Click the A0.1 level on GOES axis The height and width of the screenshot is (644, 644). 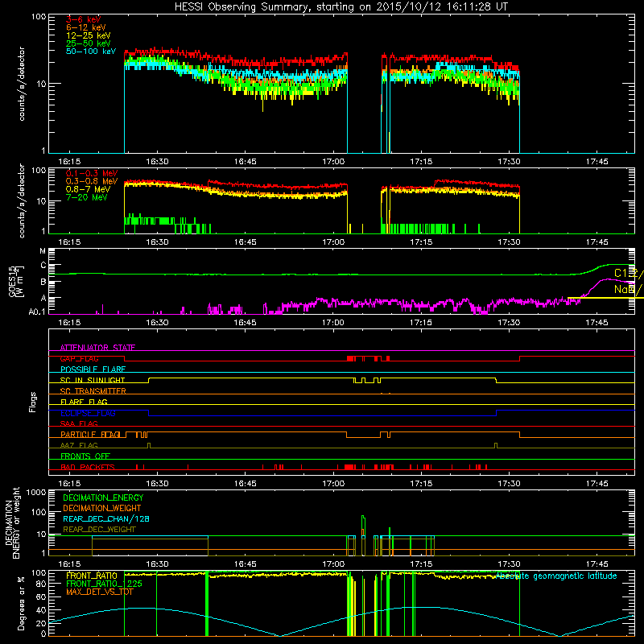tap(37, 312)
